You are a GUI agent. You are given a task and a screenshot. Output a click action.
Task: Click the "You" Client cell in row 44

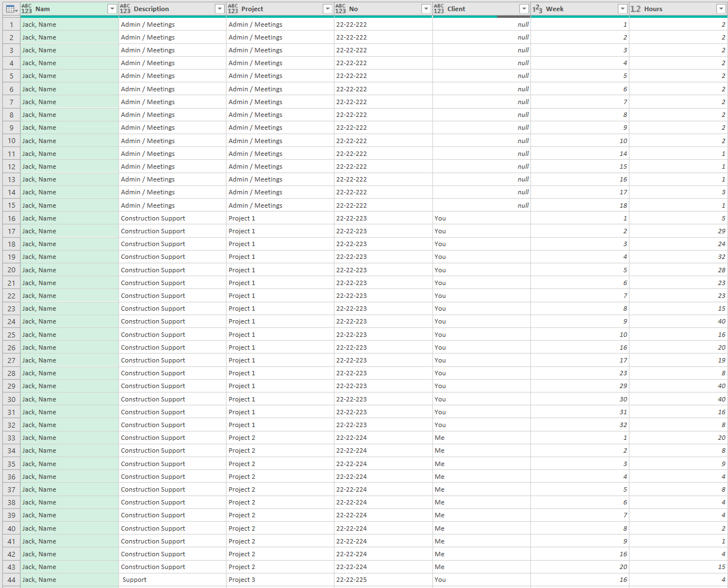(x=481, y=580)
